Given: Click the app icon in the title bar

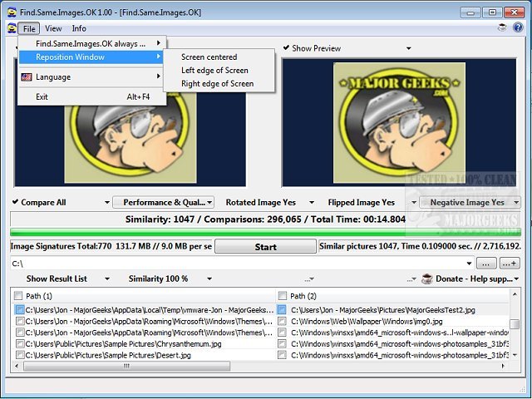Looking at the screenshot, I should tap(12, 12).
